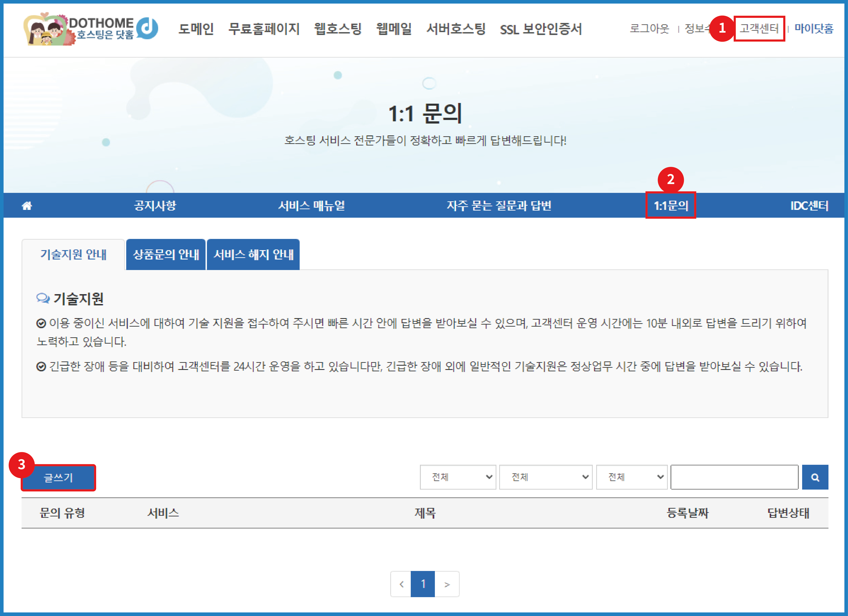848x616 pixels.
Task: Open the first 전체 filter dropdown
Action: (458, 476)
